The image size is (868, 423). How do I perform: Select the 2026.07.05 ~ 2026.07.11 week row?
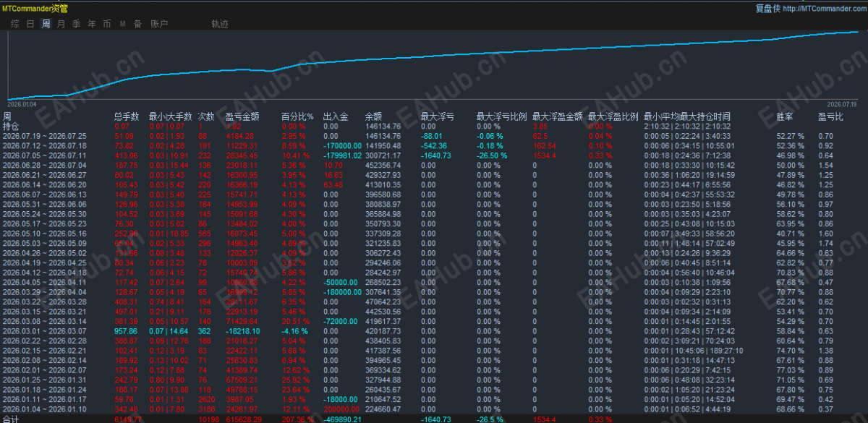[x=434, y=155]
